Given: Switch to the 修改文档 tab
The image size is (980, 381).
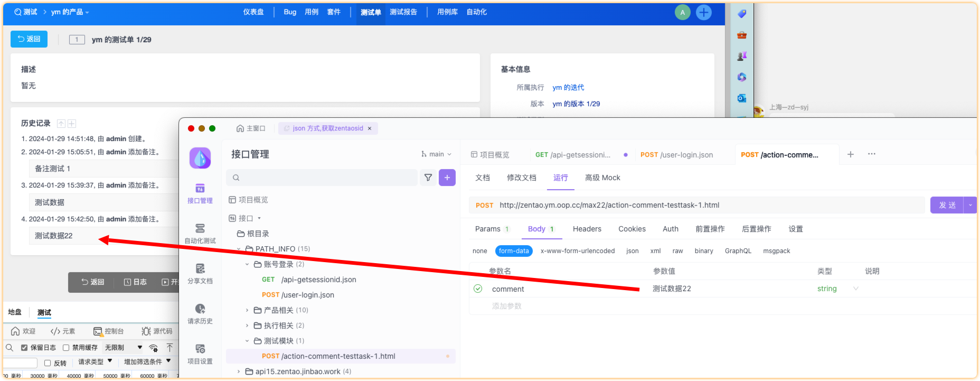Looking at the screenshot, I should (x=522, y=178).
